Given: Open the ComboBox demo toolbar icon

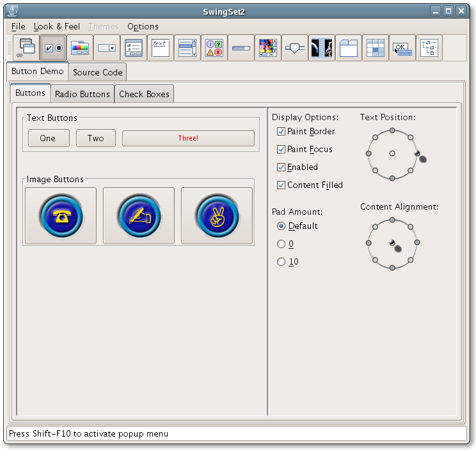Looking at the screenshot, I should click(107, 48).
